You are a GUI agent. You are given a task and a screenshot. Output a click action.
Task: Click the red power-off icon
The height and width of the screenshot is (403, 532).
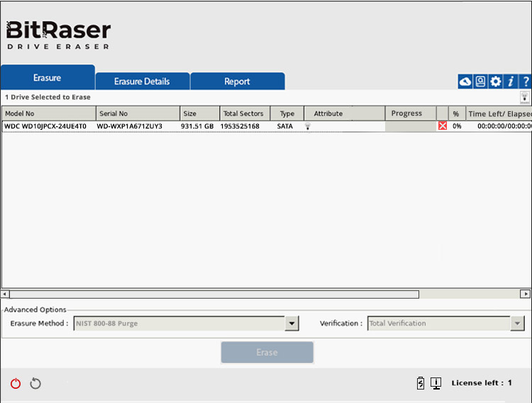click(16, 383)
